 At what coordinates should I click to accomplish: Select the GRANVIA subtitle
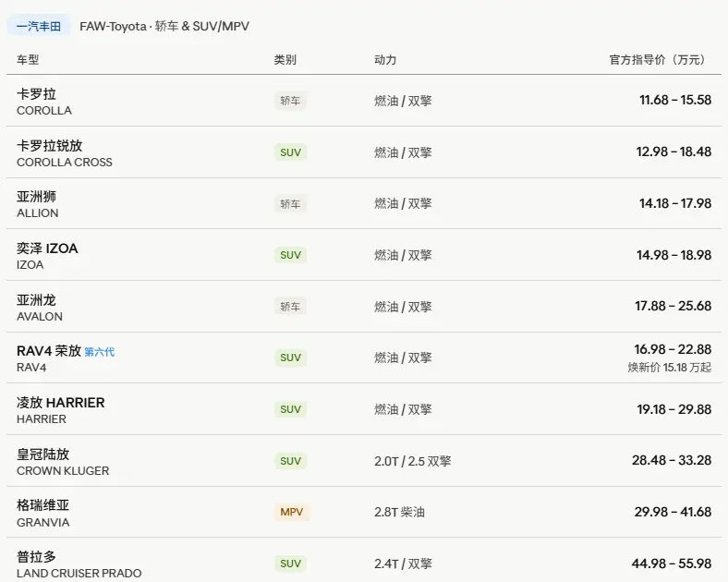tap(43, 523)
